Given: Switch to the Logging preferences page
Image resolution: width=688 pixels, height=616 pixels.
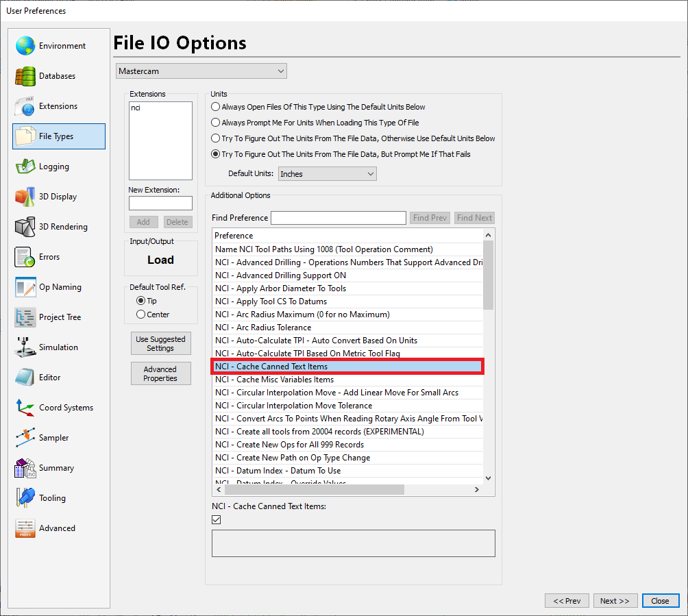Looking at the screenshot, I should (53, 167).
